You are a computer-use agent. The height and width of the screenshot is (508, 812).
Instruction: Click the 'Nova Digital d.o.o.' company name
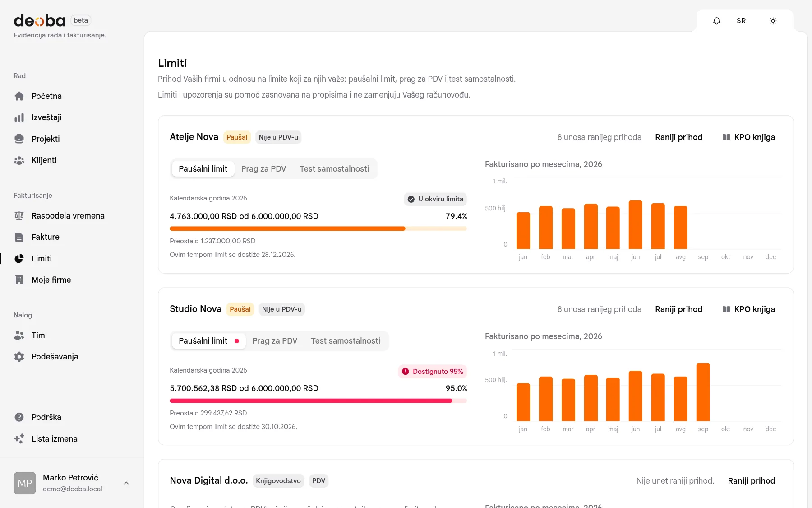(209, 480)
